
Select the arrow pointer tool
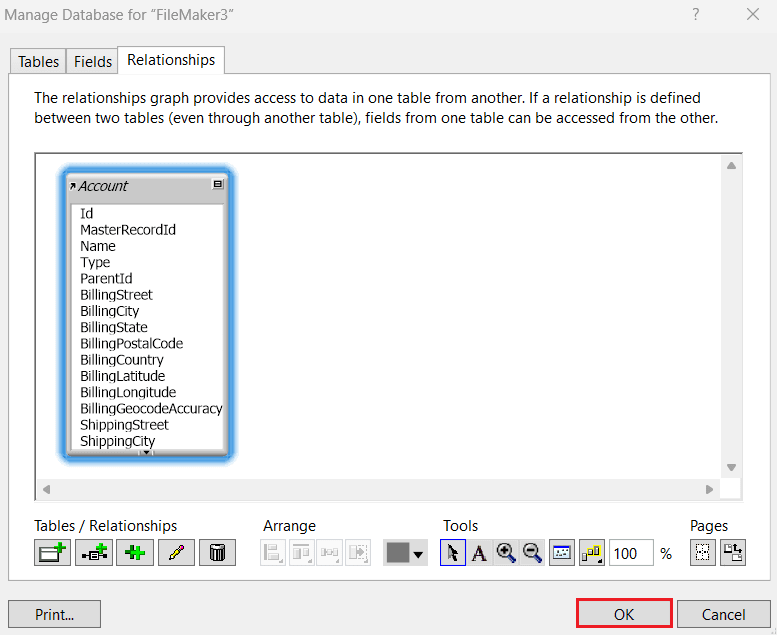pos(452,553)
